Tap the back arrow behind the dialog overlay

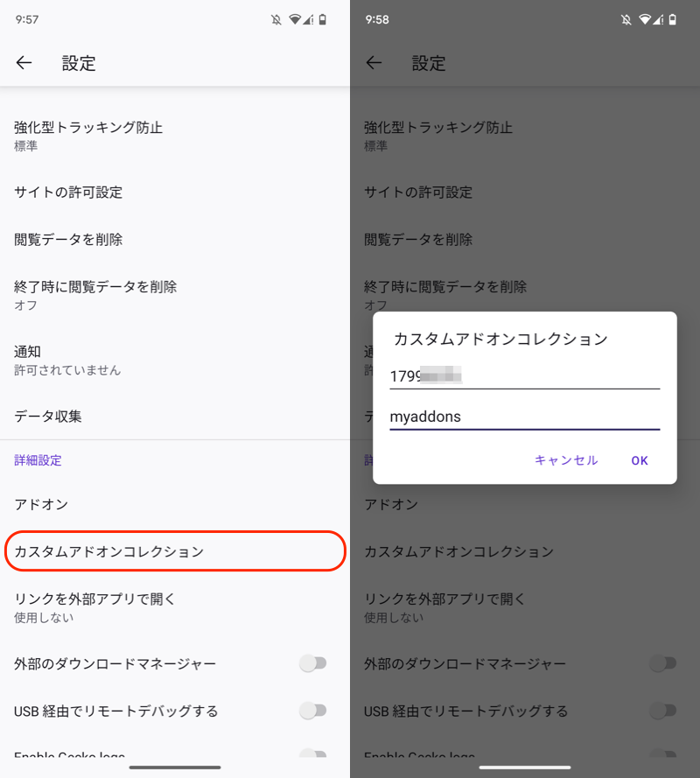pos(374,63)
